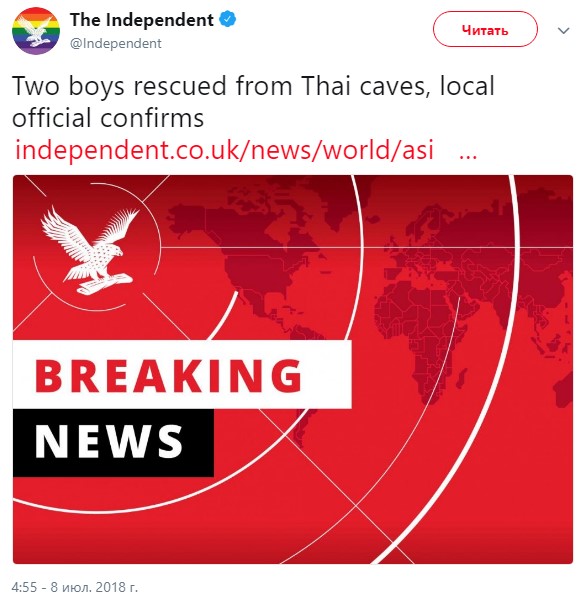This screenshot has width=585, height=606.
Task: Click the truncated link ellipsis
Action: pos(468,155)
